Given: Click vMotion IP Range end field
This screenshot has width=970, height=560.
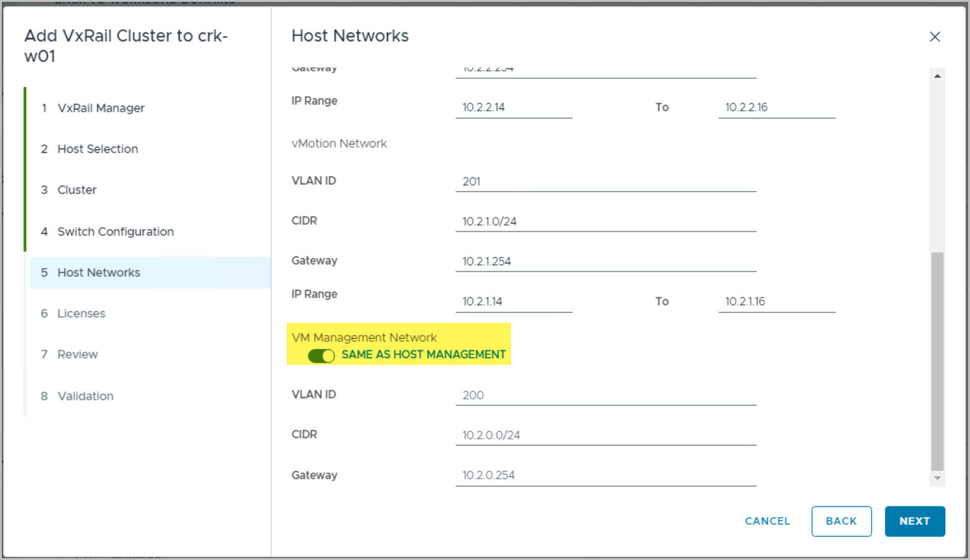Looking at the screenshot, I should click(776, 302).
